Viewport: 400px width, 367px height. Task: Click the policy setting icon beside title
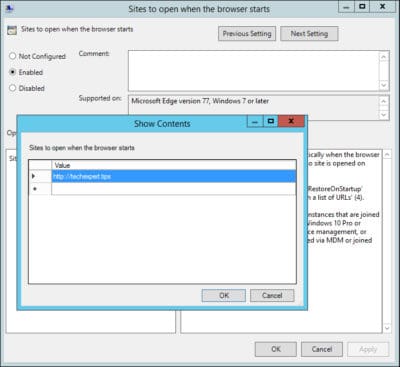[x=12, y=30]
